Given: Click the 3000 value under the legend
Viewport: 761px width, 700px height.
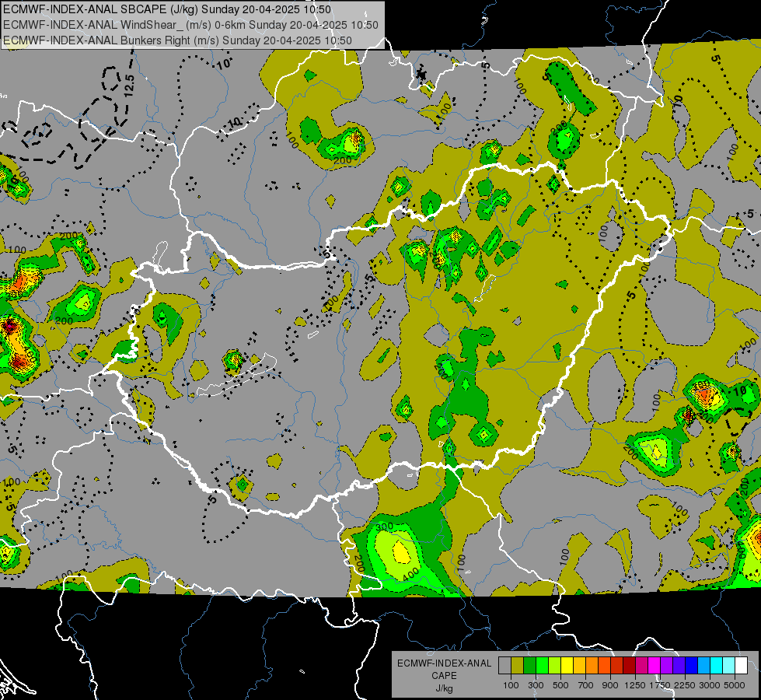Looking at the screenshot, I should (710, 685).
